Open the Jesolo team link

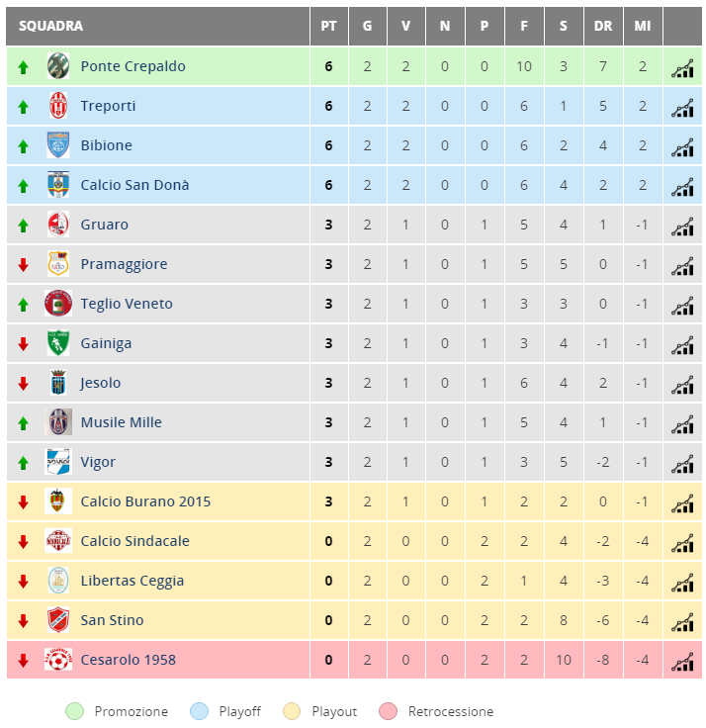[101, 383]
